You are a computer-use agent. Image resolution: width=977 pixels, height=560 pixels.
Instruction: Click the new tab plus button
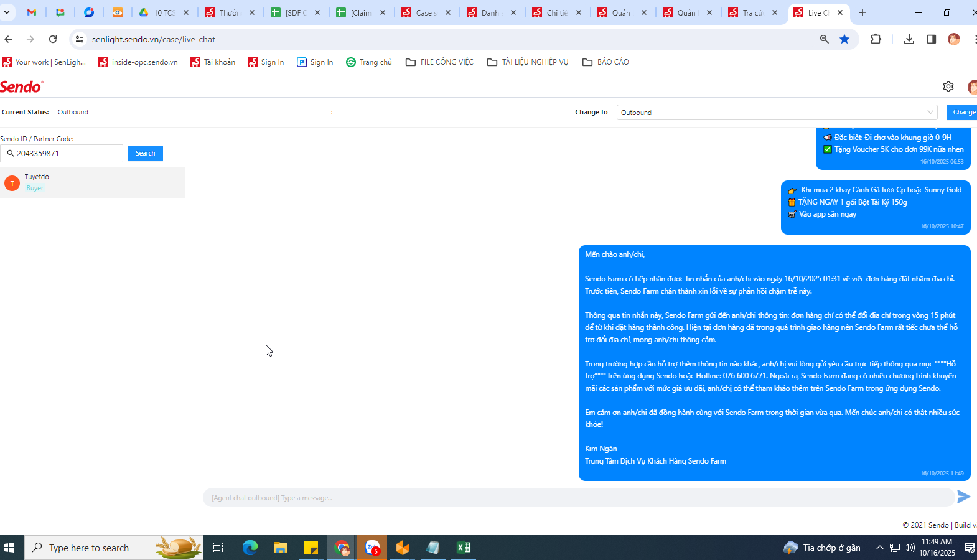(x=862, y=12)
